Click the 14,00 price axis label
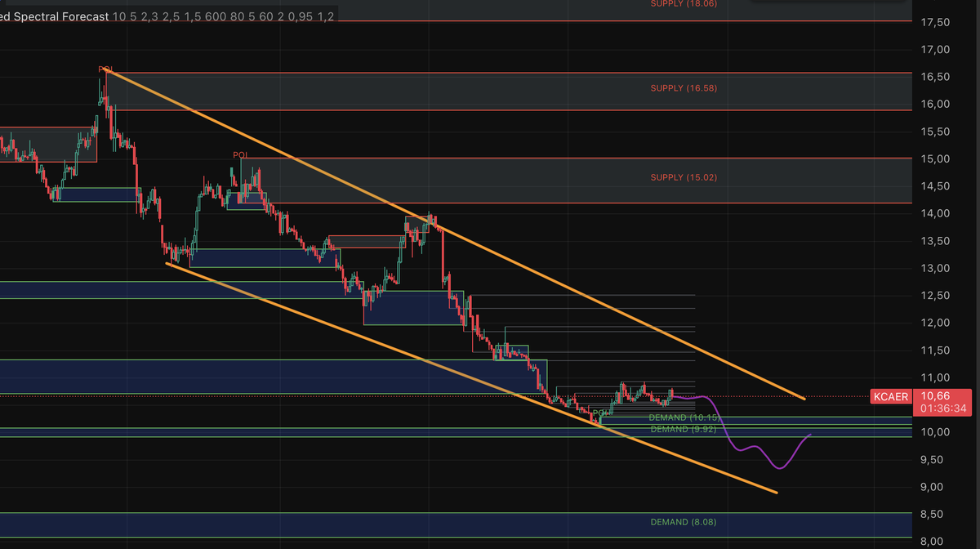This screenshot has height=549, width=980. tap(934, 213)
